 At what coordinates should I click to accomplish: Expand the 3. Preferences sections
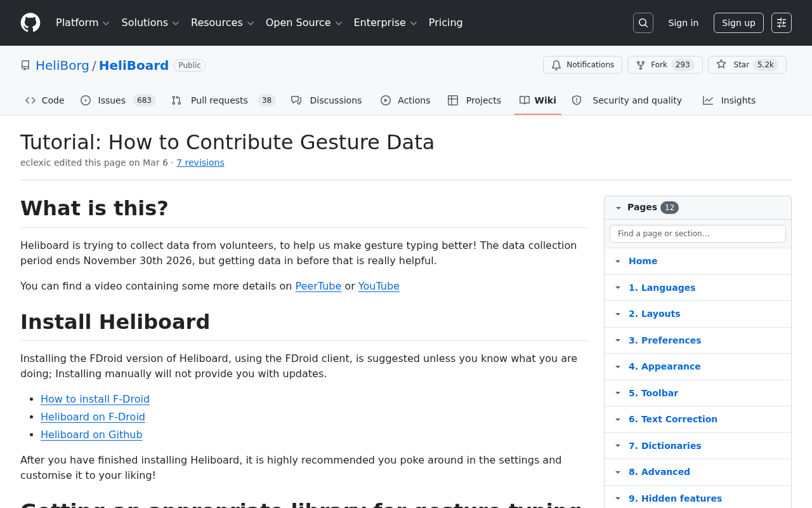(x=618, y=340)
